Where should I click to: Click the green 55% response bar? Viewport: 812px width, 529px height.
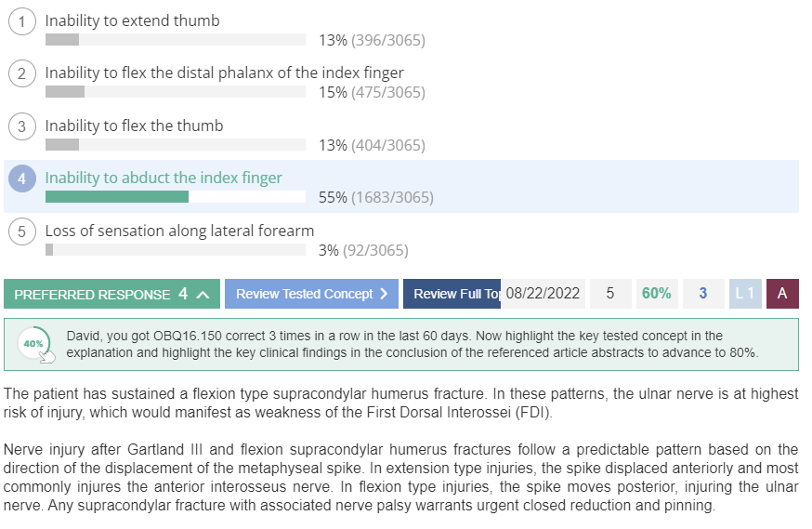pyautogui.click(x=117, y=197)
